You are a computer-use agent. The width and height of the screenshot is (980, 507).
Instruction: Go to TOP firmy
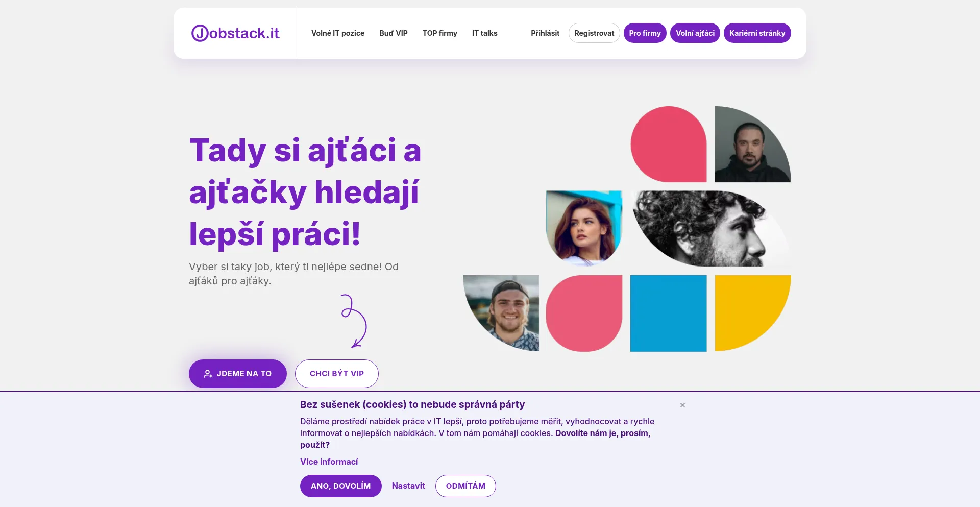pyautogui.click(x=440, y=33)
